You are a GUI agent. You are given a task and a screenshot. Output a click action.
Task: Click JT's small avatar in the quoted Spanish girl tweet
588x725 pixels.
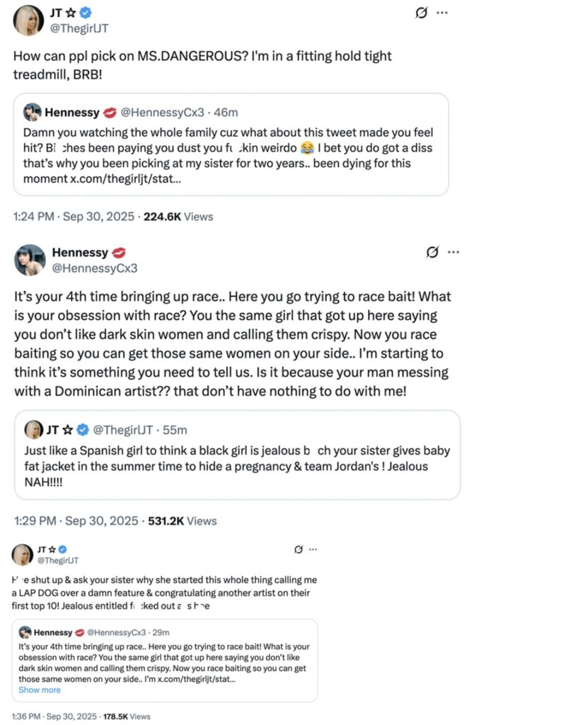[x=33, y=430]
